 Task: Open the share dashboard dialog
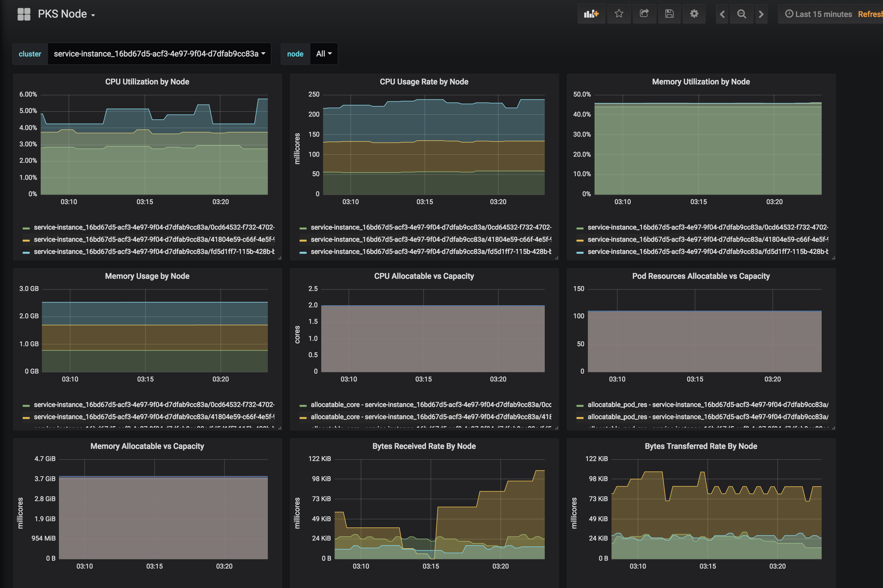click(644, 14)
